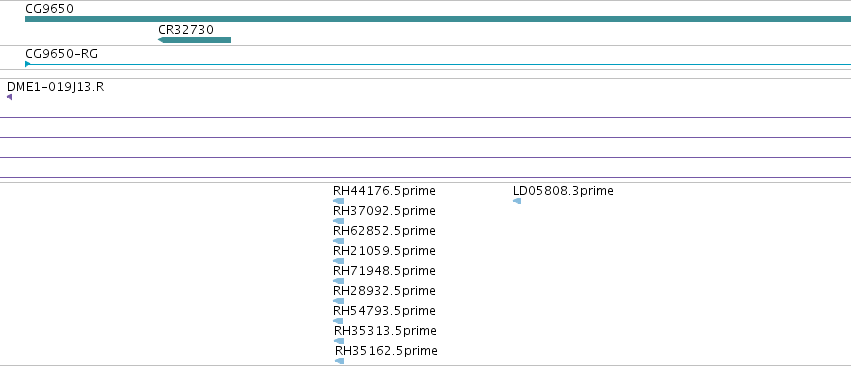The width and height of the screenshot is (851, 366).
Task: Click the CG9650-RG transcript label
Action: (62, 54)
